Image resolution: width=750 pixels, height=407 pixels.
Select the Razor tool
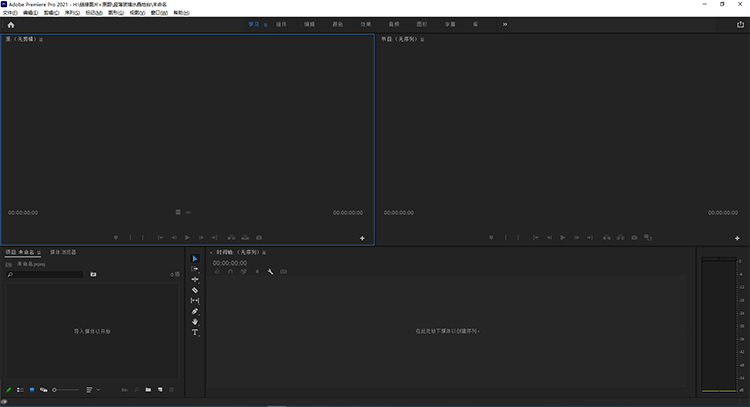195,290
